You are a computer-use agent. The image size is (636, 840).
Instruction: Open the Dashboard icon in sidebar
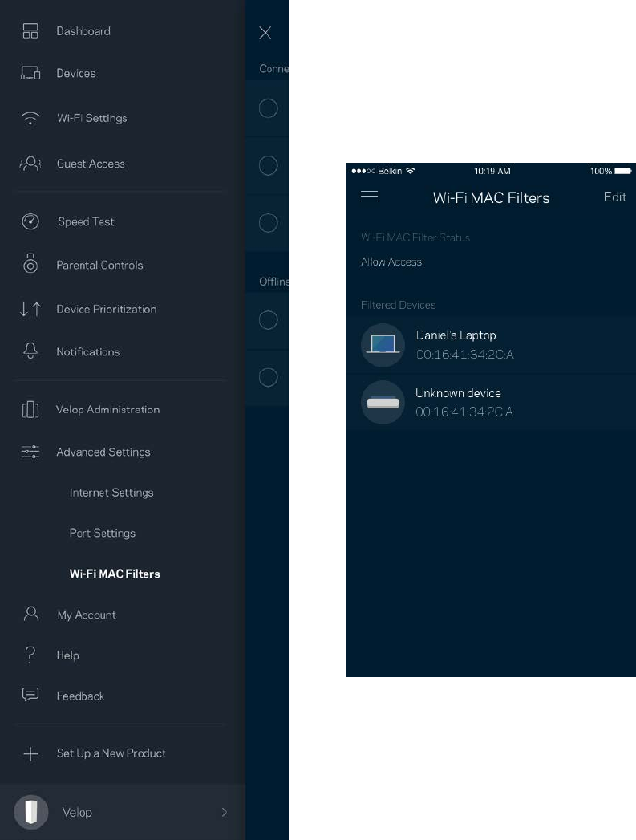(x=30, y=31)
